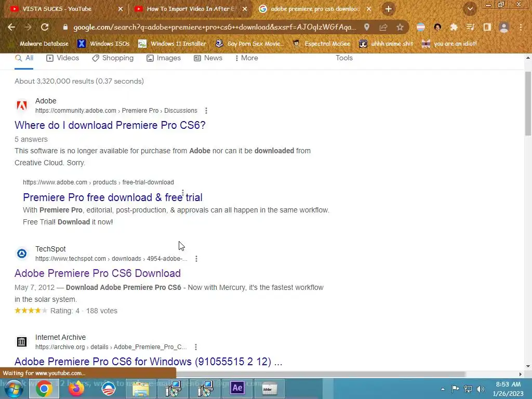The image size is (532, 399).
Task: Open 'Where do I download Premiere Pro CS6?' result
Action: 110,125
